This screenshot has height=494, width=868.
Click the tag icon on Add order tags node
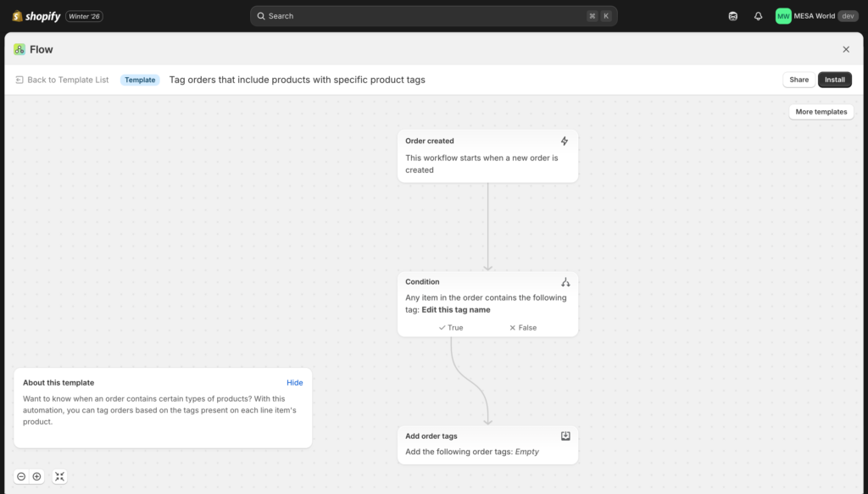coord(565,436)
